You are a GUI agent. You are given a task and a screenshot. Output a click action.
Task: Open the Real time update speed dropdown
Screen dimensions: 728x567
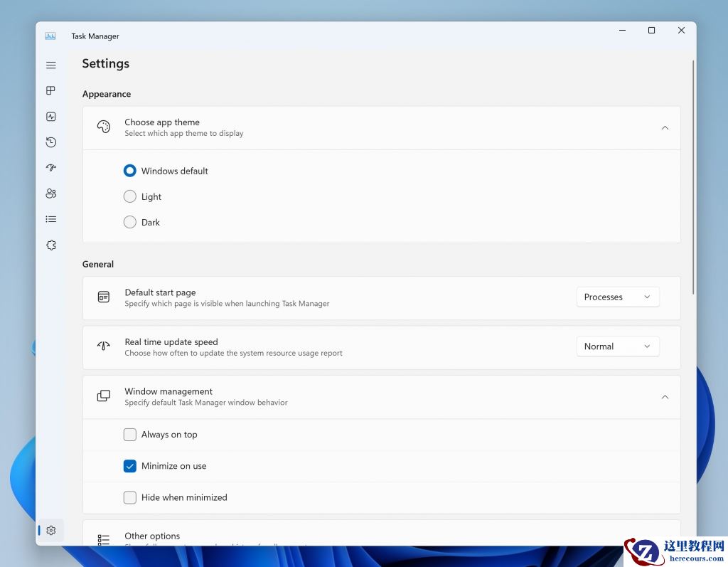pos(617,346)
